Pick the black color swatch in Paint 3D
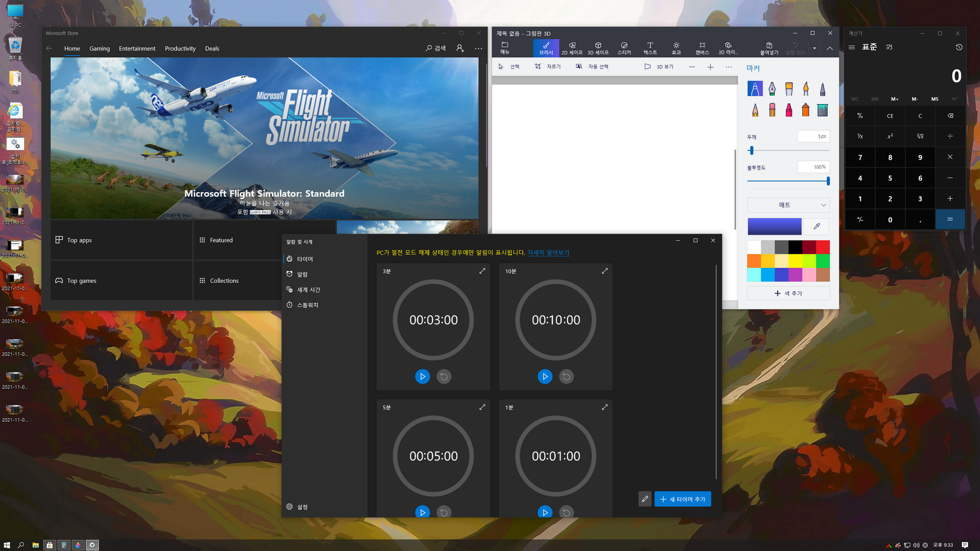The height and width of the screenshot is (551, 980). 795,247
